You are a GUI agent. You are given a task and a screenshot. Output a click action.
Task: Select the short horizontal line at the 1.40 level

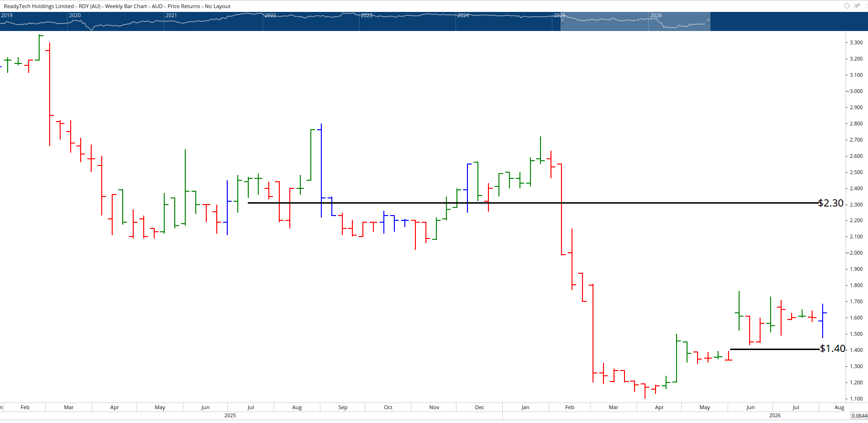(775, 349)
